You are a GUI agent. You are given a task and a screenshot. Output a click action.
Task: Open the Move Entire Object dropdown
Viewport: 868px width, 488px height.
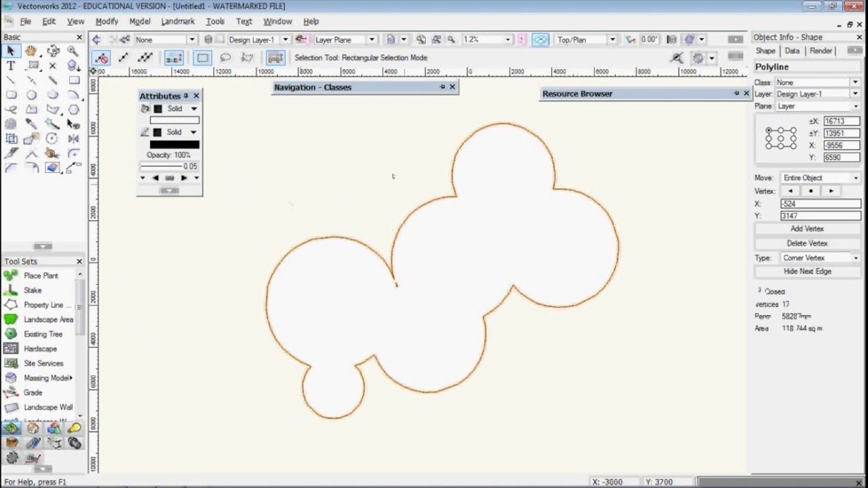[x=821, y=178]
